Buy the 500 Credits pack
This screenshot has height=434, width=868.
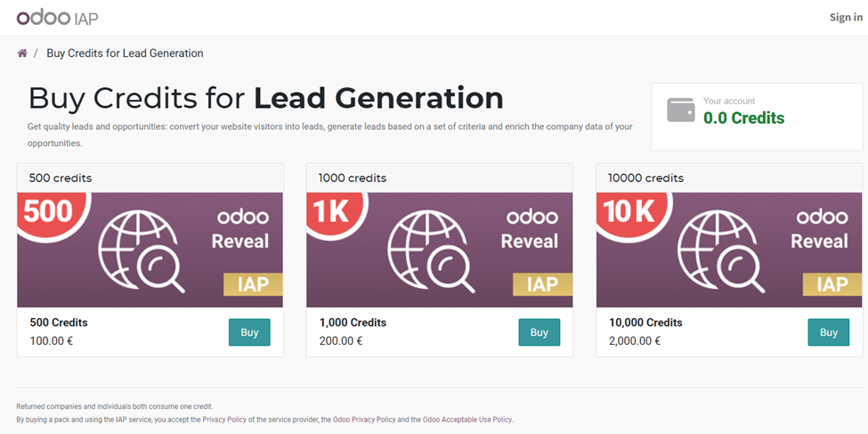[249, 332]
